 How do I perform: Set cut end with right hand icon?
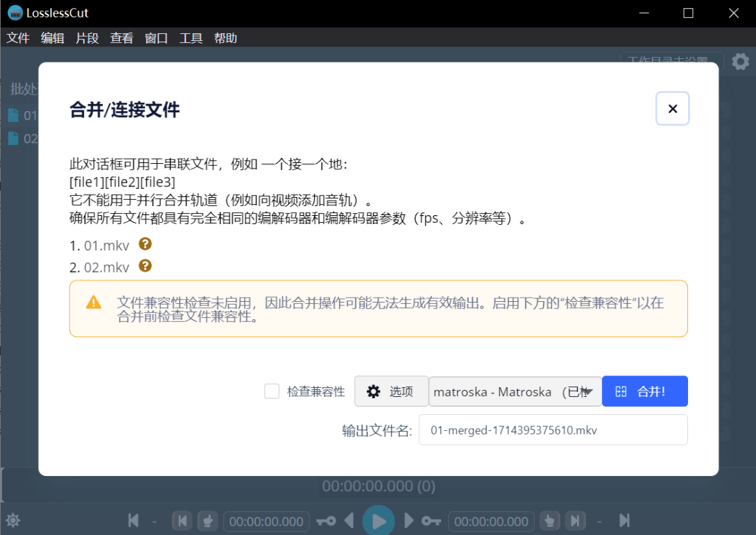(x=549, y=521)
